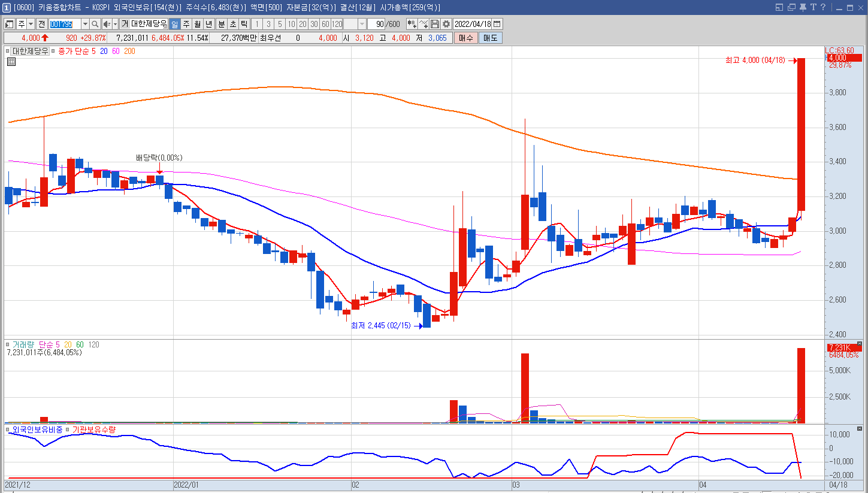Select weekly chart period 주

point(186,24)
